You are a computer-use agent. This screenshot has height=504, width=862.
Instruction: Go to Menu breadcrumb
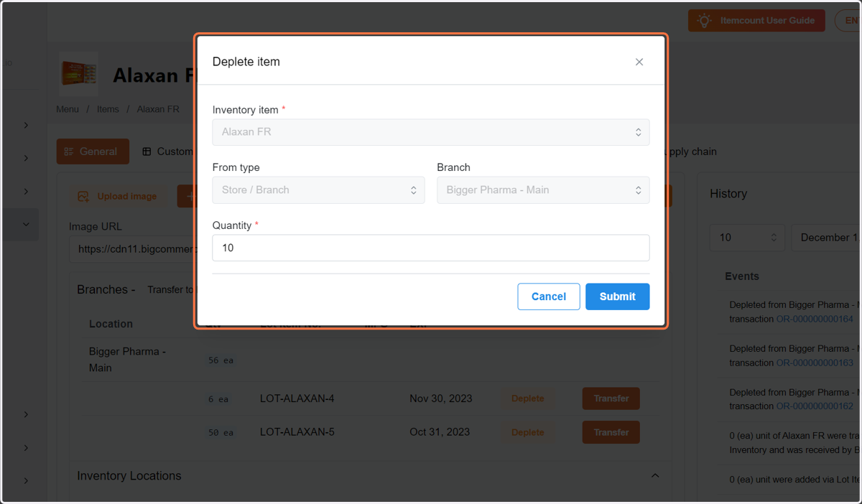click(x=68, y=109)
